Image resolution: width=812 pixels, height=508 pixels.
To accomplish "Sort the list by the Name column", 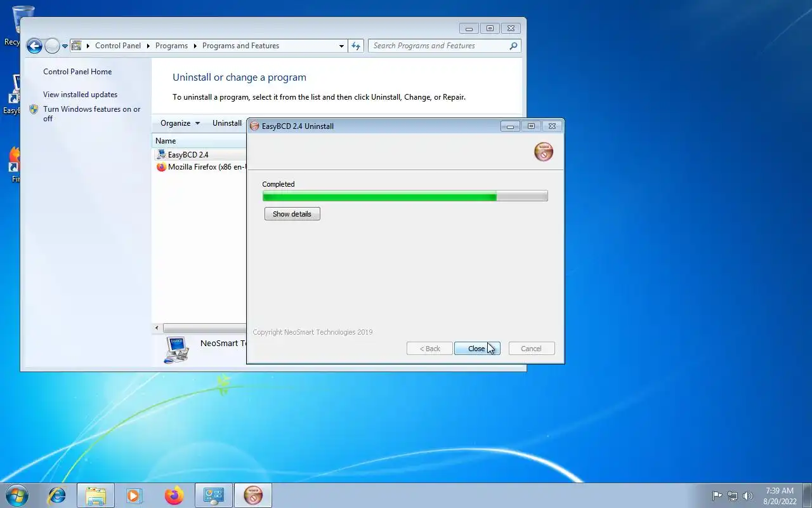I will click(x=199, y=141).
